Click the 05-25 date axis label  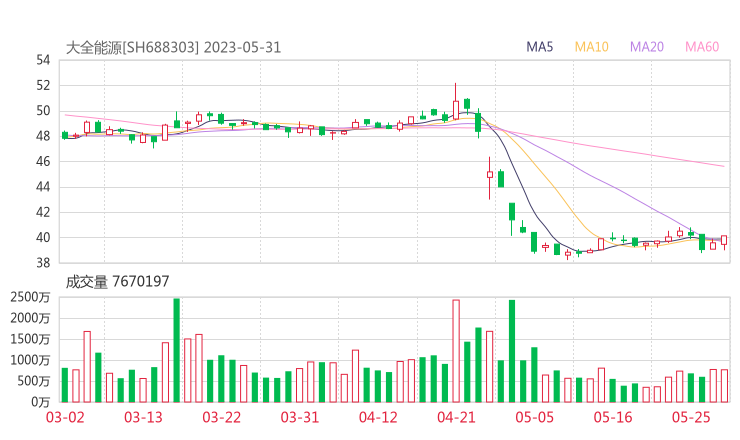pyautogui.click(x=691, y=417)
